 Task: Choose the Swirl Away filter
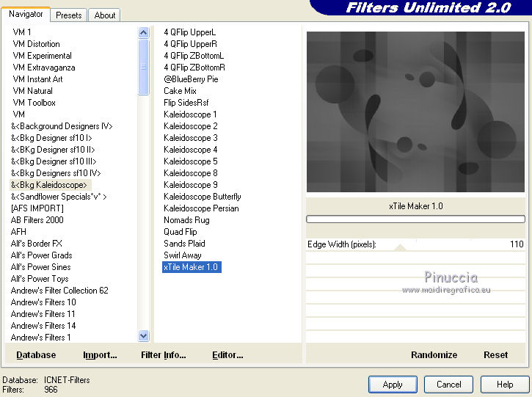tap(183, 255)
